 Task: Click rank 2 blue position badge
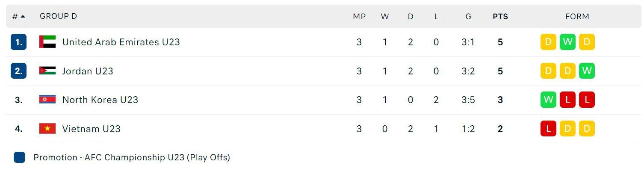[x=19, y=71]
